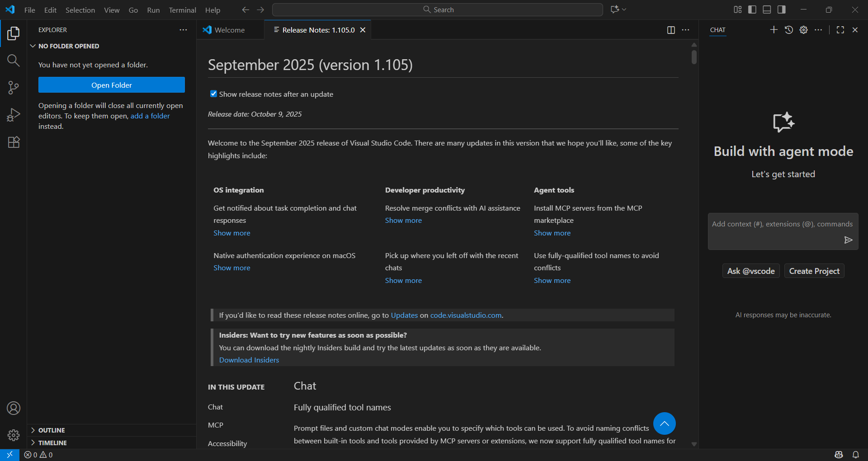The width and height of the screenshot is (868, 461).
Task: Send the chat message arrow
Action: click(848, 240)
